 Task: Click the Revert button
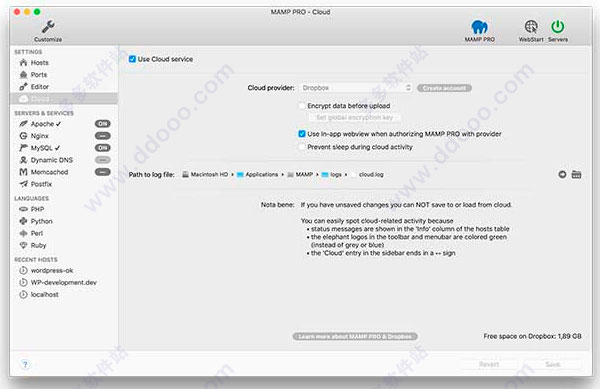[489, 364]
